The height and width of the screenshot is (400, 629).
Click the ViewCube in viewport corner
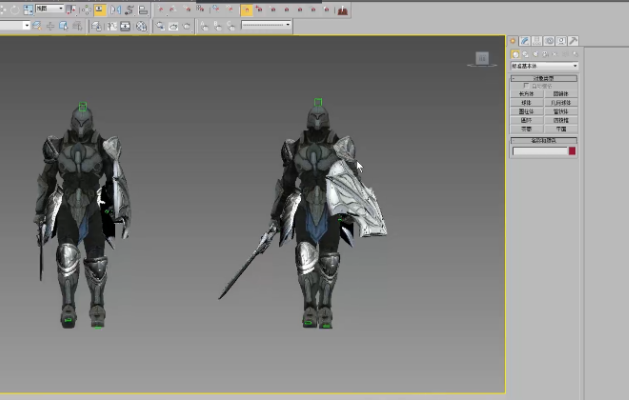(x=482, y=59)
